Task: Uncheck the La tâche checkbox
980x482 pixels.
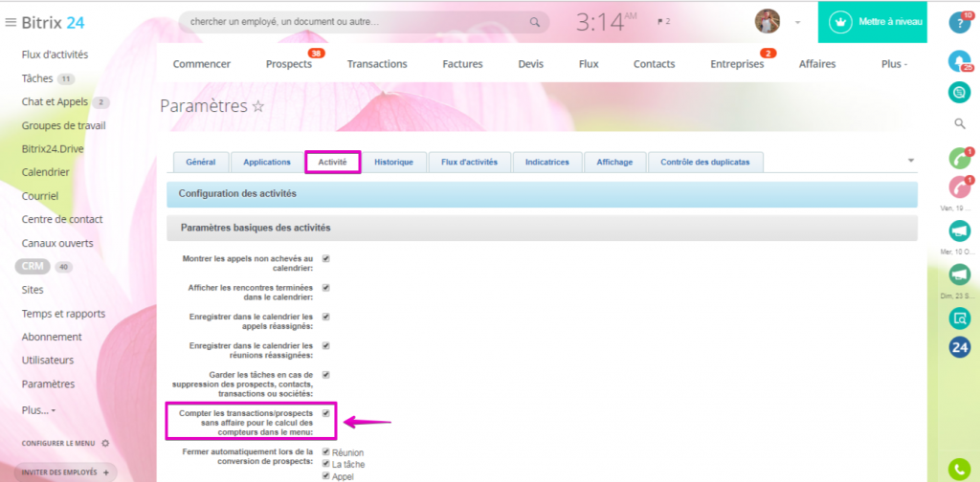Action: pos(325,464)
